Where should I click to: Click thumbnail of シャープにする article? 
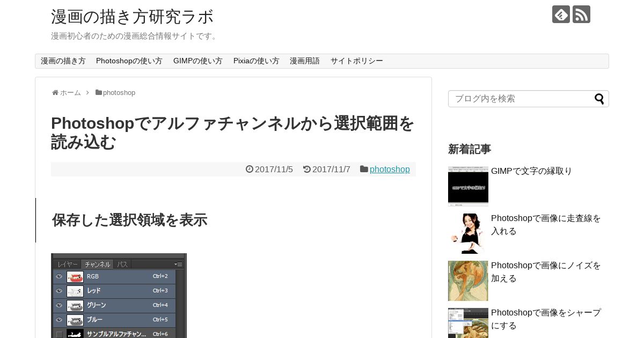tap(468, 323)
